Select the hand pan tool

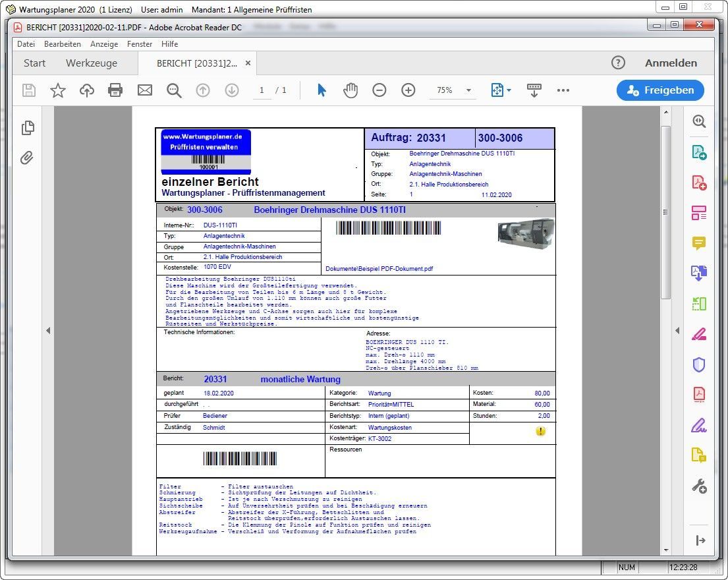pyautogui.click(x=350, y=90)
